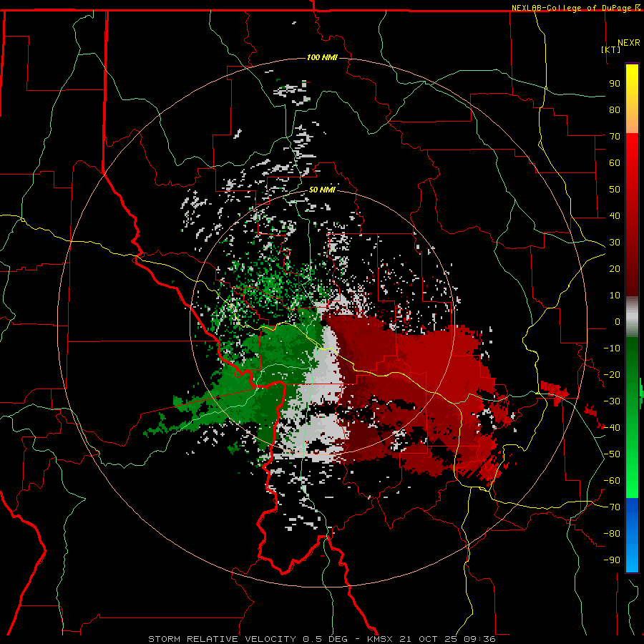Click the KMSX radar site identifier
The height and width of the screenshot is (644, 644).
[380, 639]
